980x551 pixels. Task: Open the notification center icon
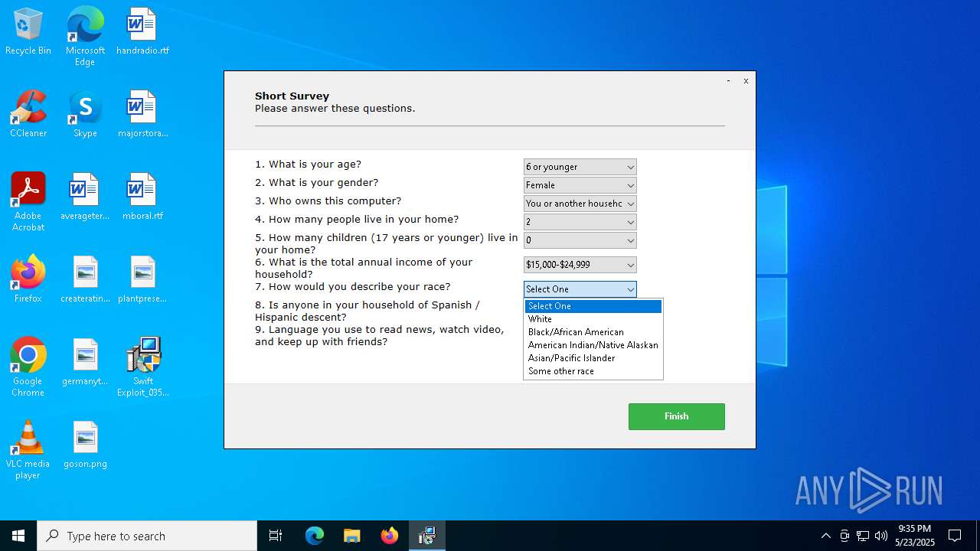pos(955,536)
